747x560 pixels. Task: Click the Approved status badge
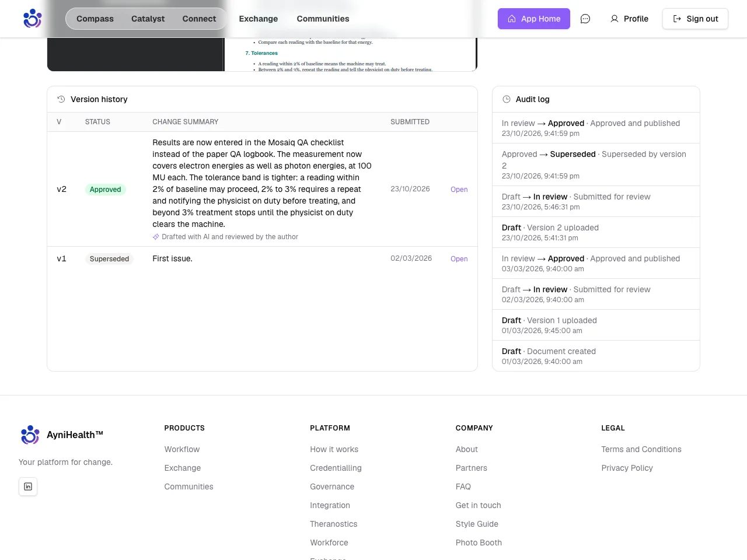[x=106, y=190]
